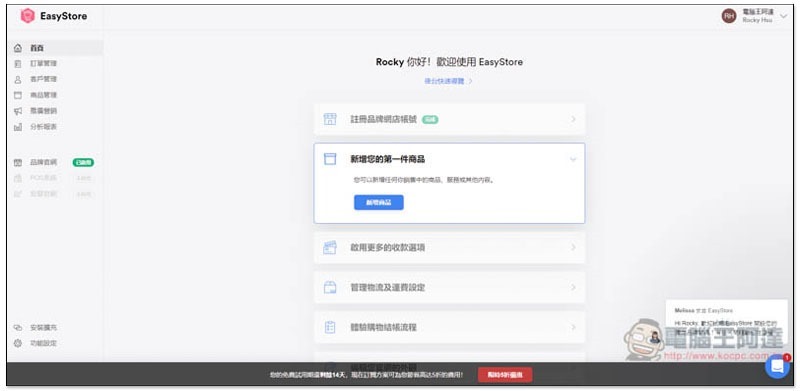Click the EasyStore hexagon logo icon
Image resolution: width=800 pixels, height=391 pixels.
tap(27, 16)
